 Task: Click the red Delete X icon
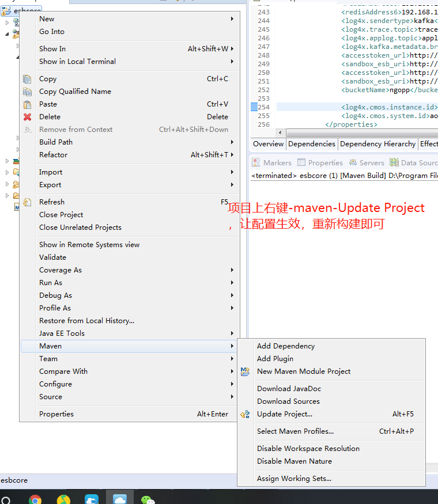pos(27,117)
